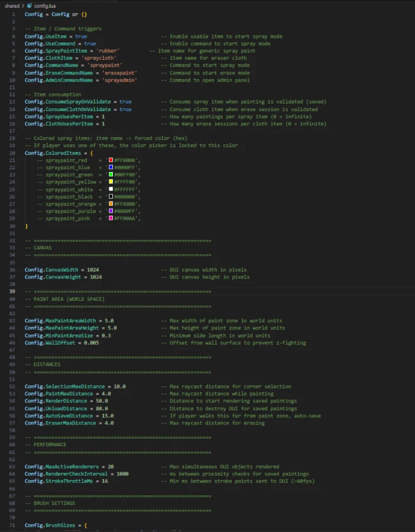Open the 'config.lua' breadcrumb item
The width and height of the screenshot is (415, 532).
44,6
